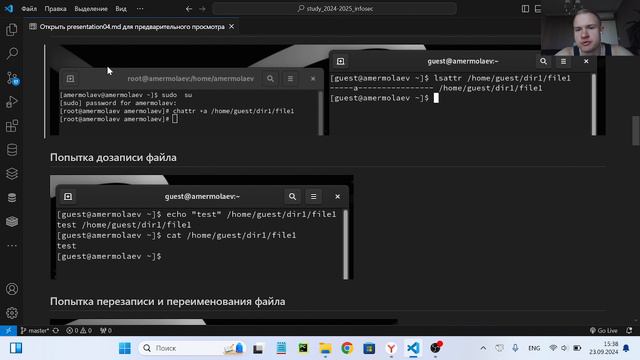Open Google Chrome from the taskbar
Screen dimensions: 640x360
tap(347, 348)
